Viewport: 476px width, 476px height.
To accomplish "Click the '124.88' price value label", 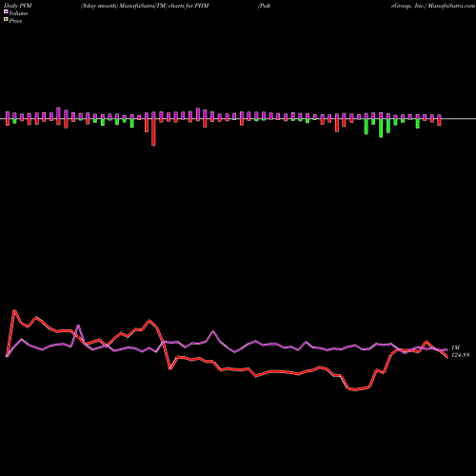I will click(x=460, y=355).
